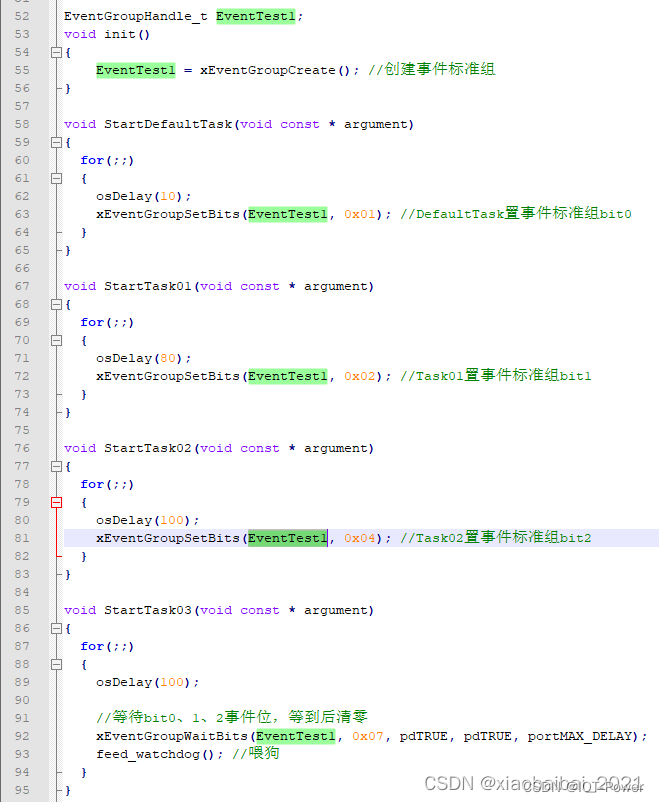Click the comment '//Task02置事件标准组bit2'
Screen dimensions: 659x802
pos(496,538)
